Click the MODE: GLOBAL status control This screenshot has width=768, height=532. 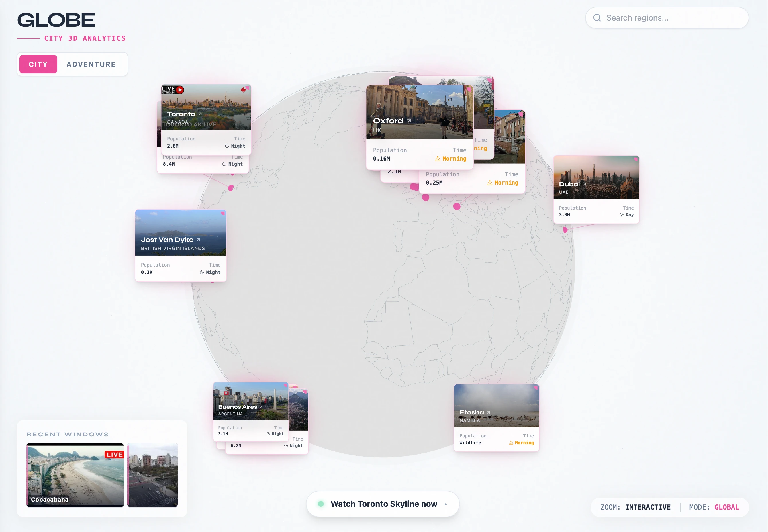pyautogui.click(x=714, y=507)
